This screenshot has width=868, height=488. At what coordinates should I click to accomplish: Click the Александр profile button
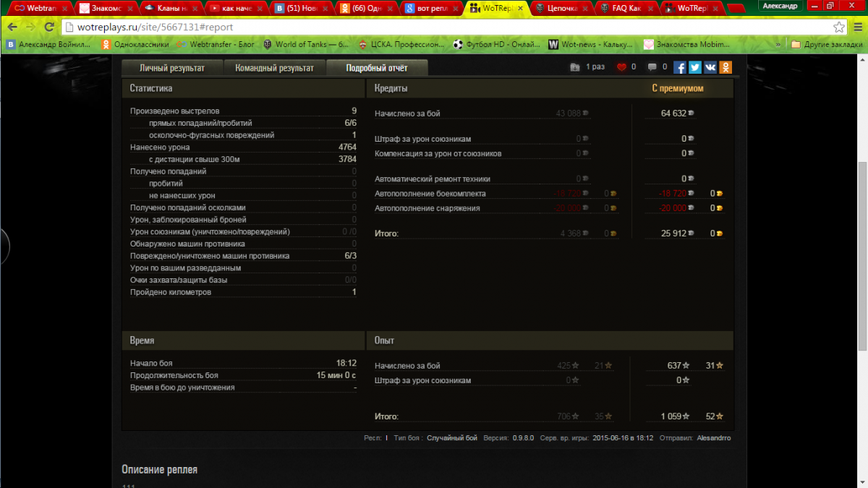point(780,6)
